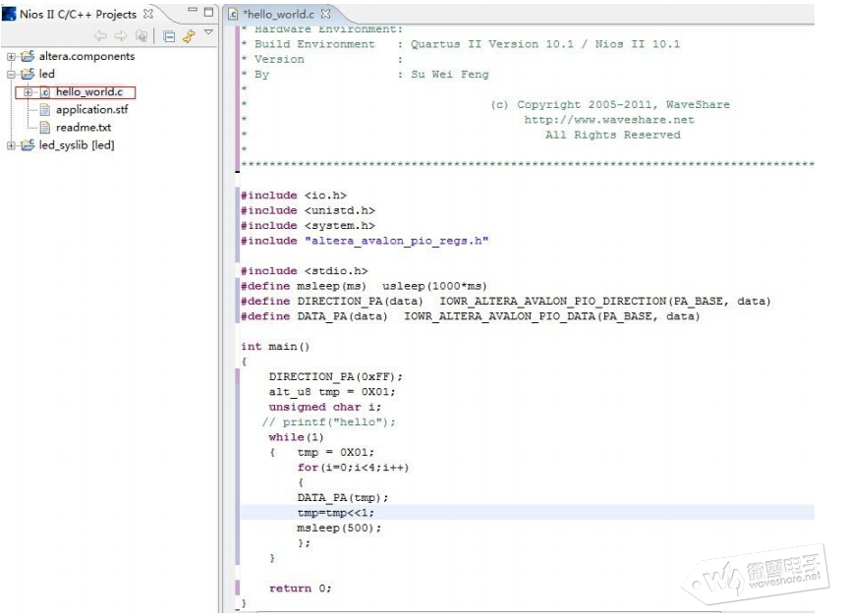Click the altera_avalon_pio_regs.h include line
848x616 pixels.
(365, 242)
